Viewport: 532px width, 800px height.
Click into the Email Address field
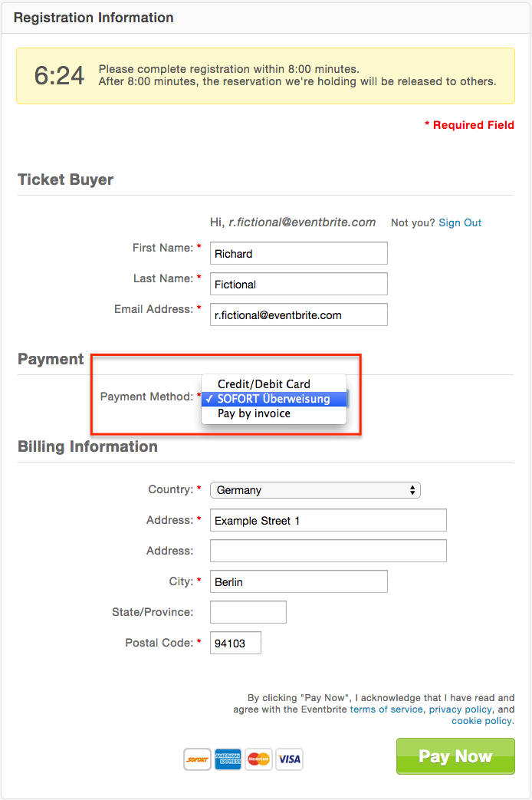coord(299,314)
